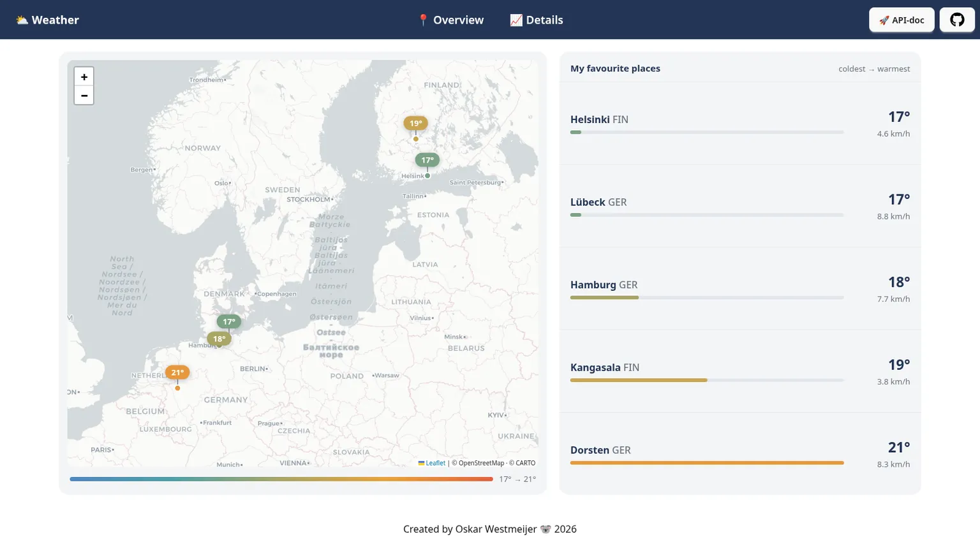Image resolution: width=980 pixels, height=551 pixels.
Task: Click the Hamburg 18° value in the list
Action: (899, 282)
